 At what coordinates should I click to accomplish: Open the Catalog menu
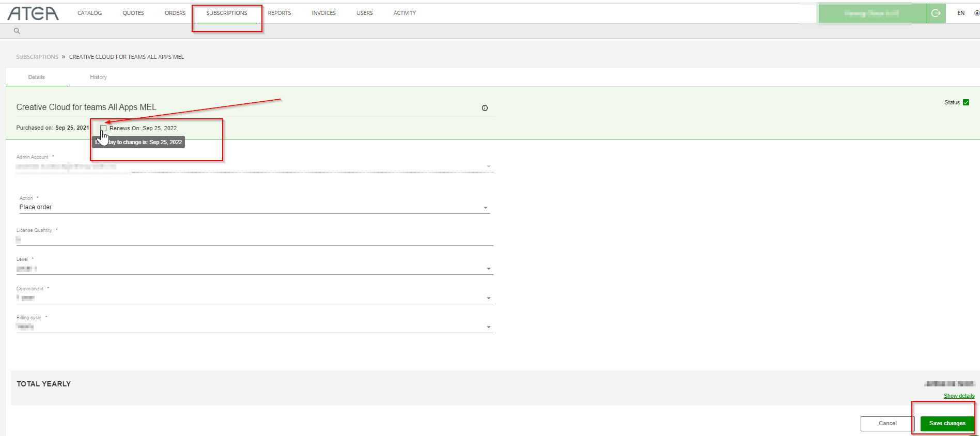[x=89, y=13]
